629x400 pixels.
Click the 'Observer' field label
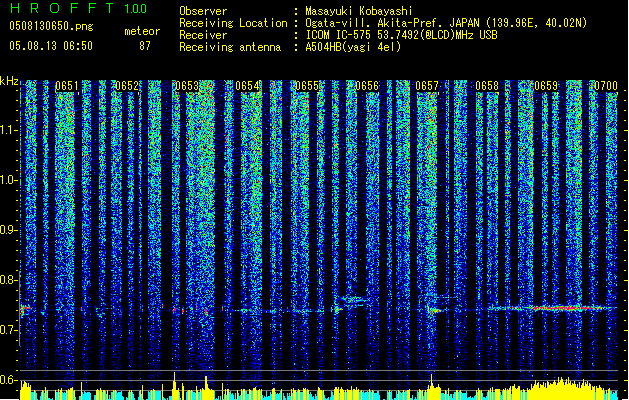(x=203, y=11)
